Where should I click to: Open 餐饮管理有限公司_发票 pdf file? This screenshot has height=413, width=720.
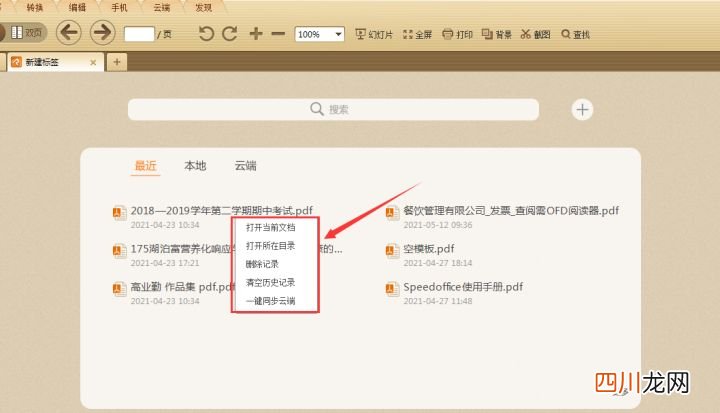tap(511, 210)
